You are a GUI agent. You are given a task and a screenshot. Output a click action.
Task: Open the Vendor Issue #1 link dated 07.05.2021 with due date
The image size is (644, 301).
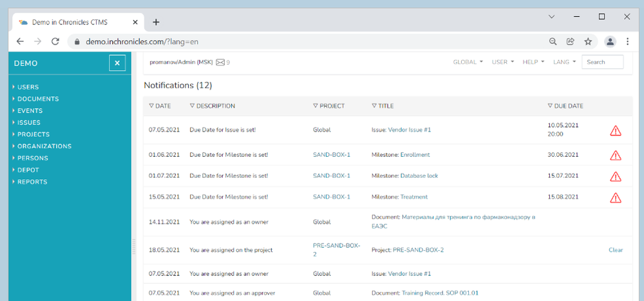pyautogui.click(x=410, y=130)
